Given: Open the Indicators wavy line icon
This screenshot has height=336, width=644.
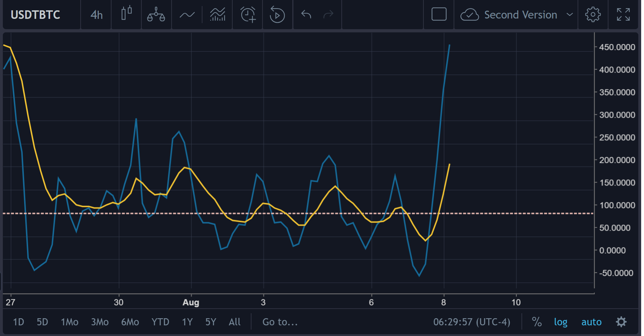Looking at the screenshot, I should tap(187, 15).
